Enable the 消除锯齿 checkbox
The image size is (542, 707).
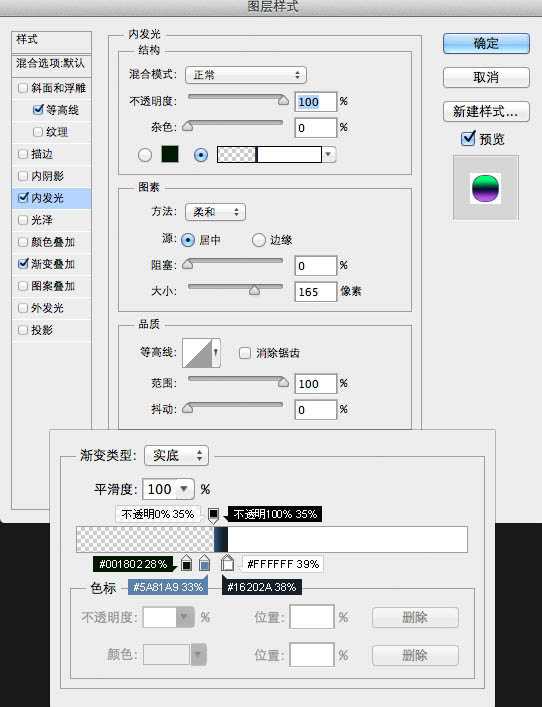pyautogui.click(x=244, y=353)
